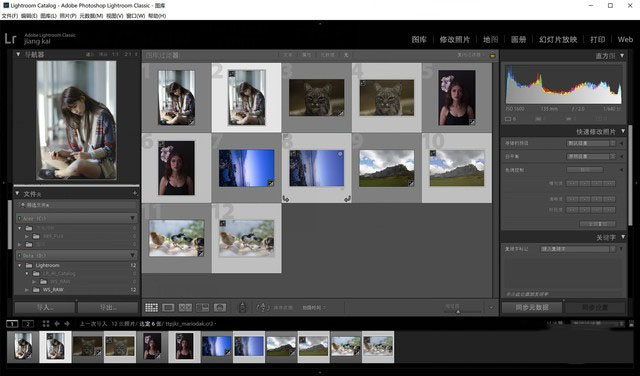Collapse the Navigator panel
The height and width of the screenshot is (376, 640).
point(18,54)
